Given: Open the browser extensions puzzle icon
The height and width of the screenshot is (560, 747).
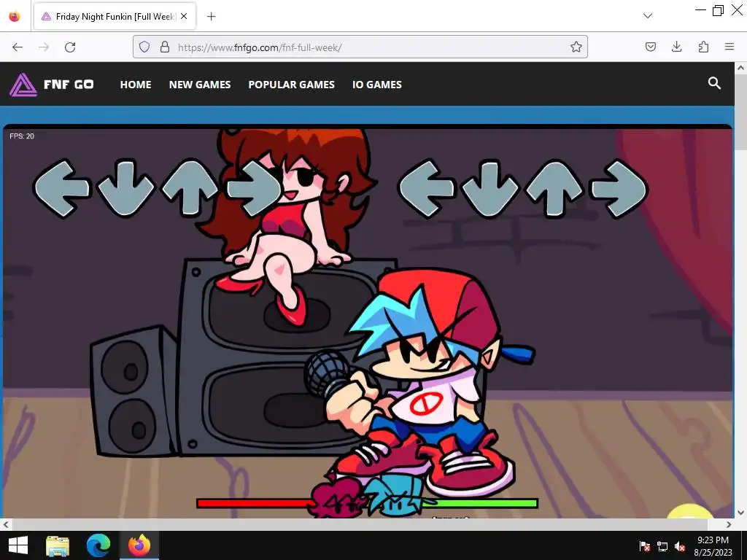Looking at the screenshot, I should coord(703,47).
